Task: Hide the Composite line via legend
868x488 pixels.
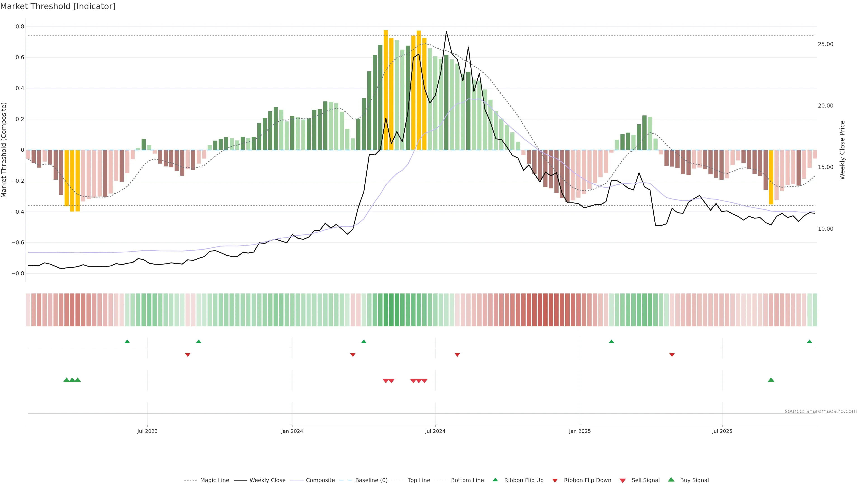Action: 320,480
